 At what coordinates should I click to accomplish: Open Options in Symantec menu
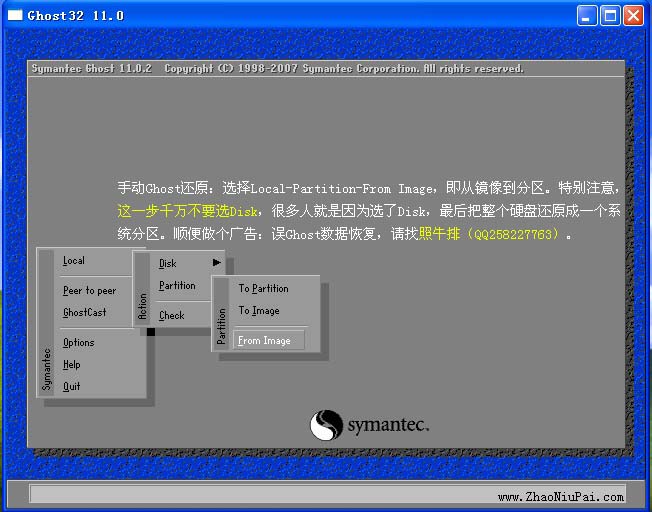tap(79, 342)
